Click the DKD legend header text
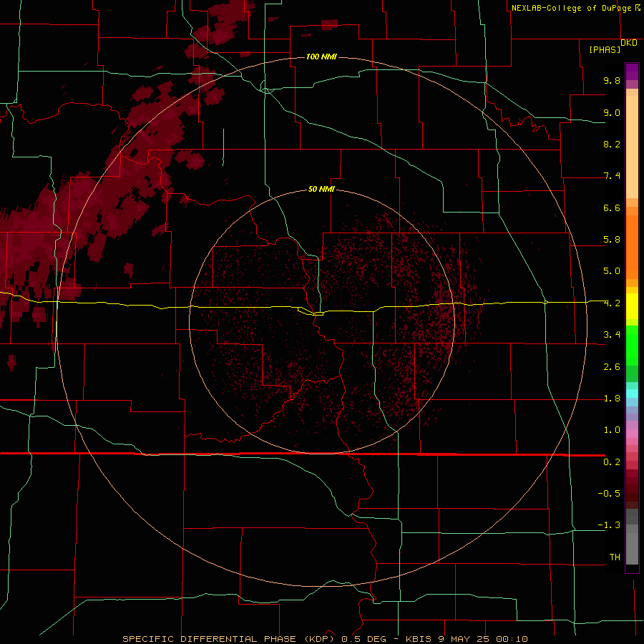The width and height of the screenshot is (644, 644). pyautogui.click(x=629, y=43)
